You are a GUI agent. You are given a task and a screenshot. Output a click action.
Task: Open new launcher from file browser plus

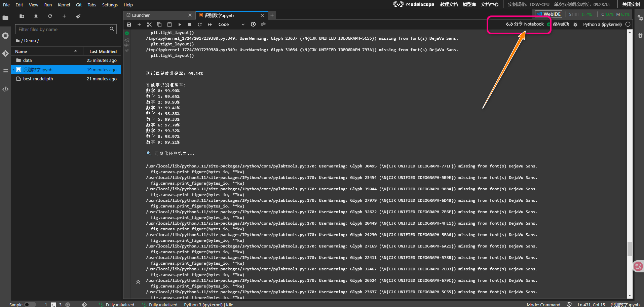point(64,16)
